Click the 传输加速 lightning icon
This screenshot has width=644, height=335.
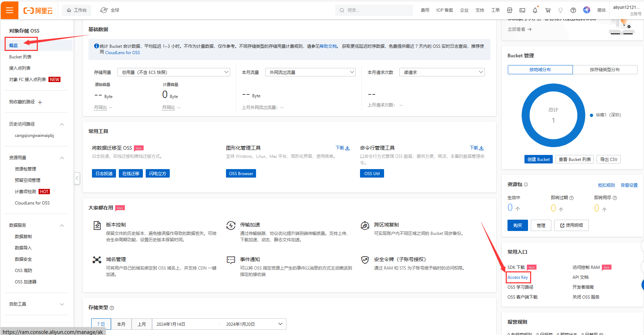pyautogui.click(x=231, y=225)
